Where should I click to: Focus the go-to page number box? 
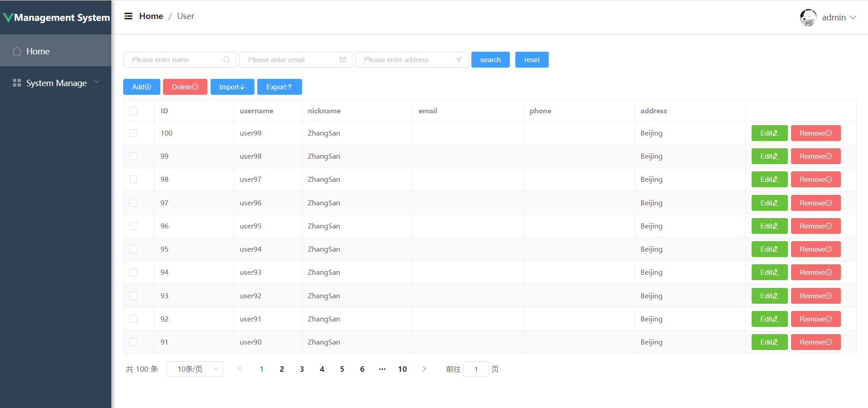[x=476, y=369]
